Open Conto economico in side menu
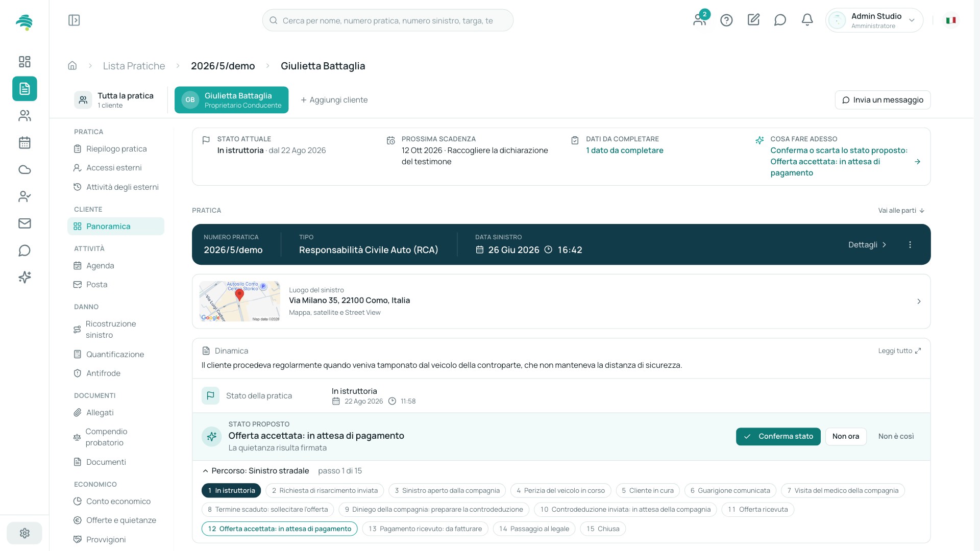This screenshot has width=980, height=551. pos(116,502)
